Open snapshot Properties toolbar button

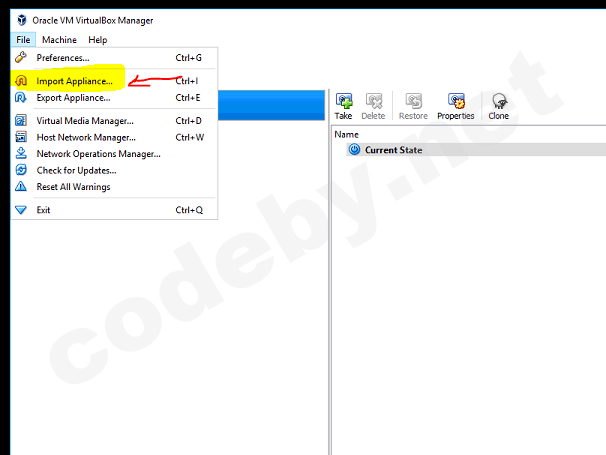pyautogui.click(x=456, y=106)
